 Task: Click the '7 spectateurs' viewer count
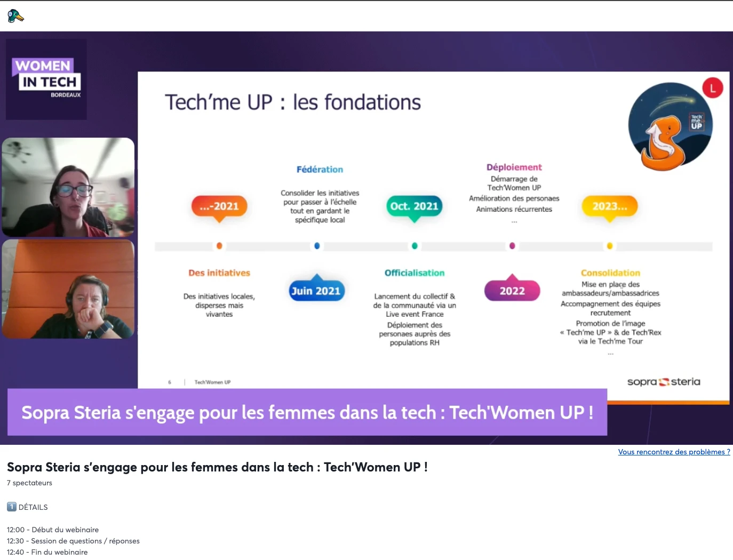pos(29,483)
